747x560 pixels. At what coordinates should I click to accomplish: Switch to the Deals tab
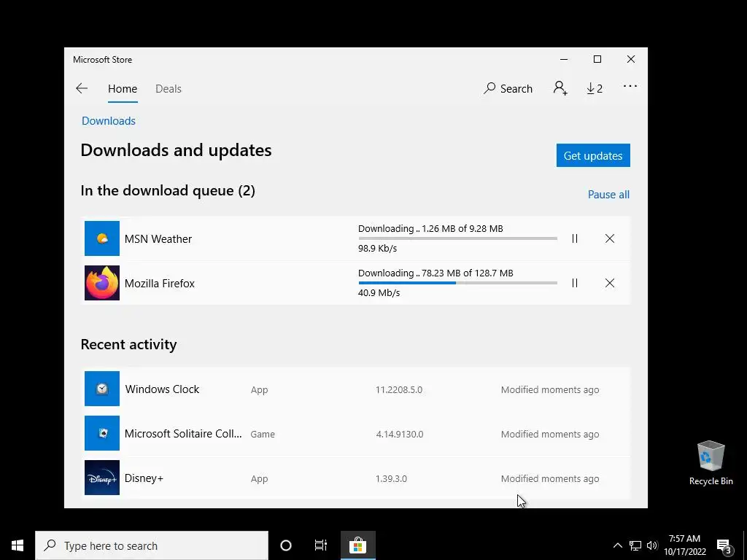coord(169,88)
